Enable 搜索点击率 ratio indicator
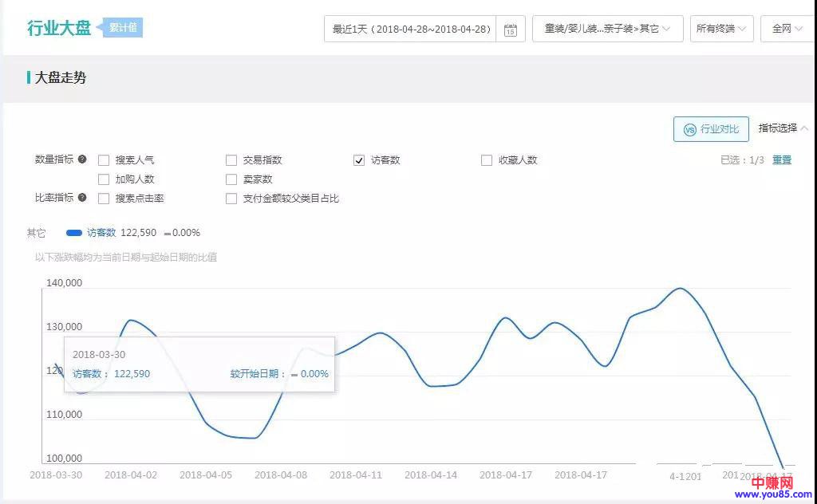Screen dimensions: 817x504 pos(104,199)
